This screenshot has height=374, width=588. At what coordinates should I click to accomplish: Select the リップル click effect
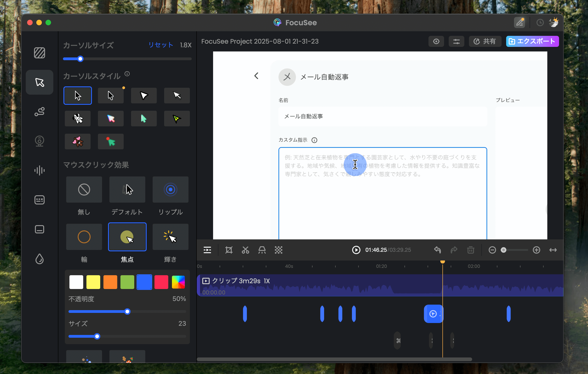170,190
